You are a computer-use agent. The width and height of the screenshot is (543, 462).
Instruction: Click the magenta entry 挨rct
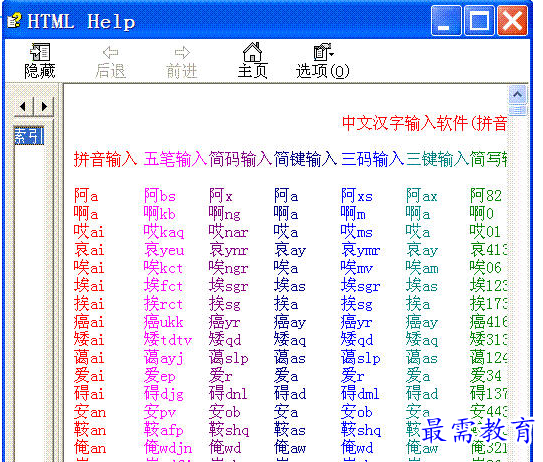(x=163, y=304)
